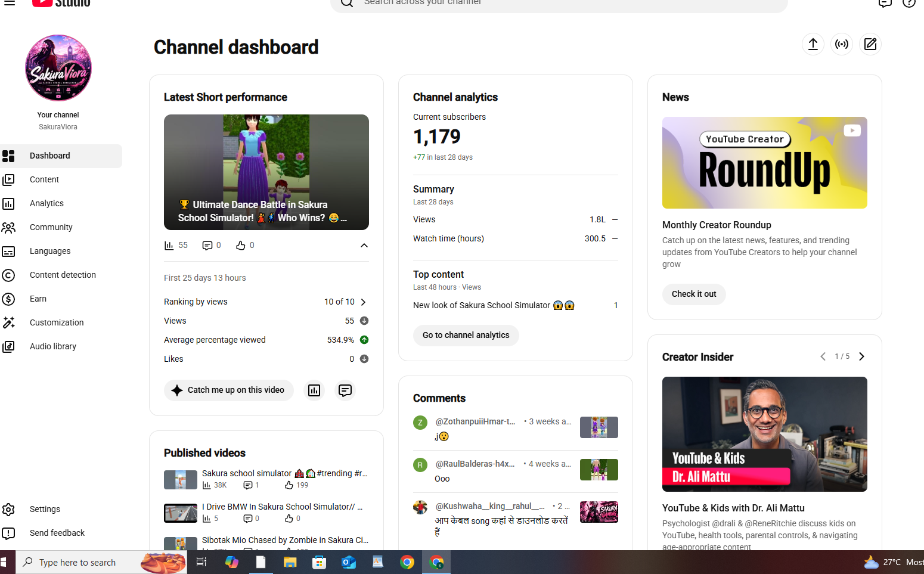This screenshot has height=574, width=924.
Task: Select the Analytics menu label
Action: [x=46, y=203]
